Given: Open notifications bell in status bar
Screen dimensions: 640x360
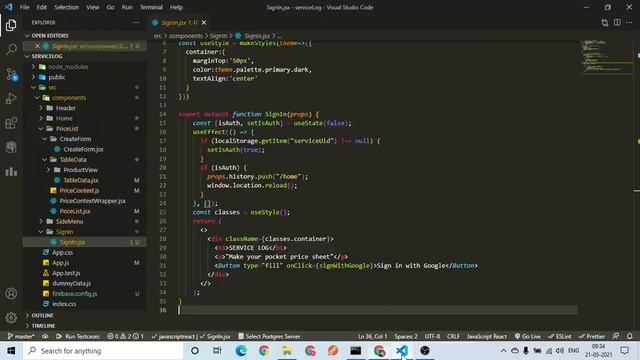Looking at the screenshot, I should click(x=629, y=336).
